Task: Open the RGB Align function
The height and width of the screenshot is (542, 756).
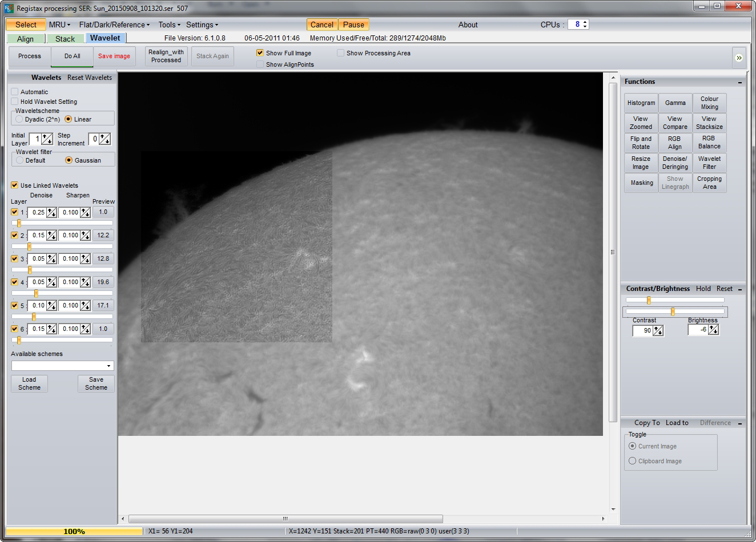Action: coord(675,143)
